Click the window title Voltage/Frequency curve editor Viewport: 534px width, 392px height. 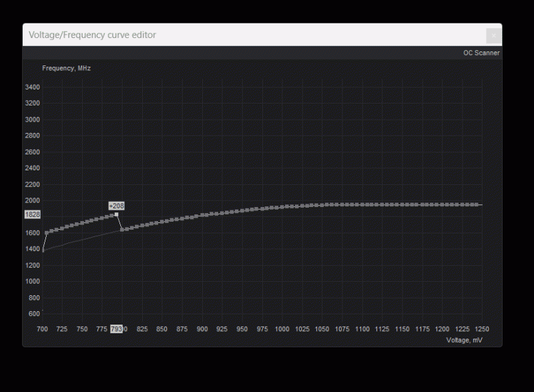point(92,35)
